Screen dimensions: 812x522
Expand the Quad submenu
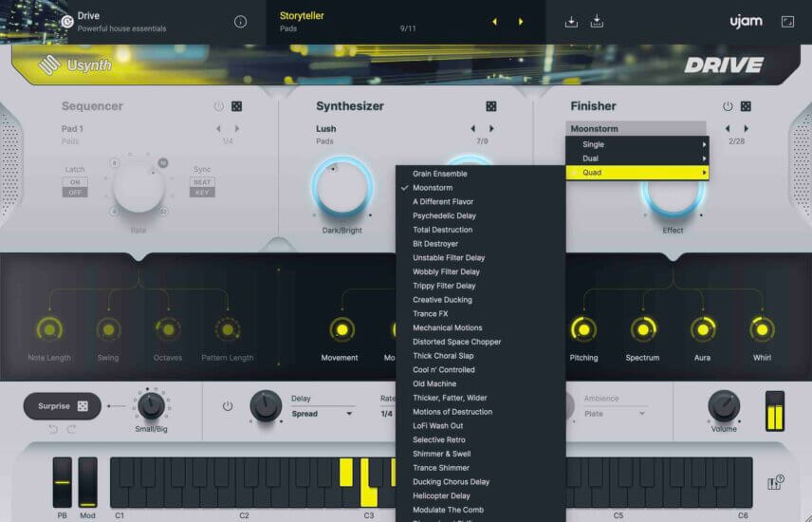(637, 172)
